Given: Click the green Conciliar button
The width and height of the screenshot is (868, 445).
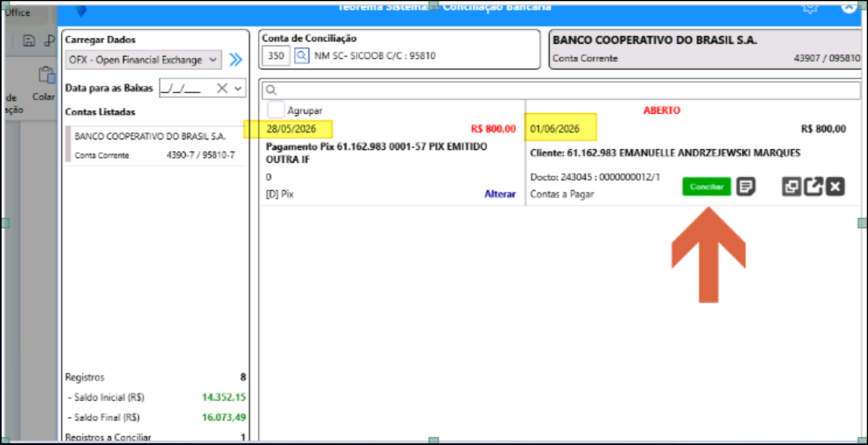Looking at the screenshot, I should tap(707, 187).
